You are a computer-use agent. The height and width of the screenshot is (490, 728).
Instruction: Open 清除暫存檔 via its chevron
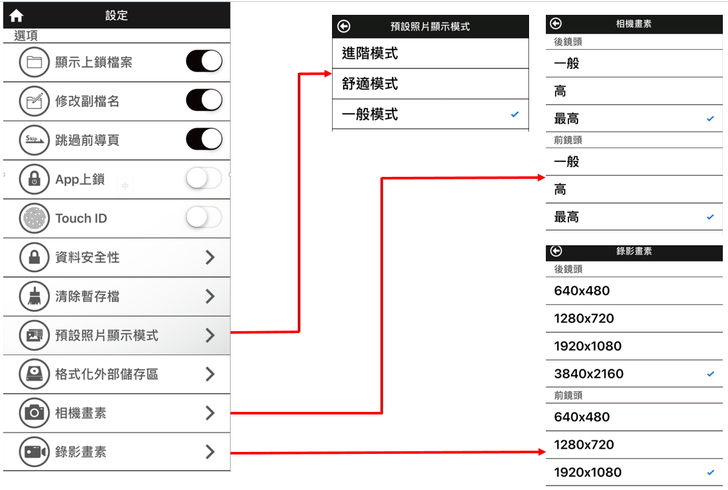click(210, 296)
